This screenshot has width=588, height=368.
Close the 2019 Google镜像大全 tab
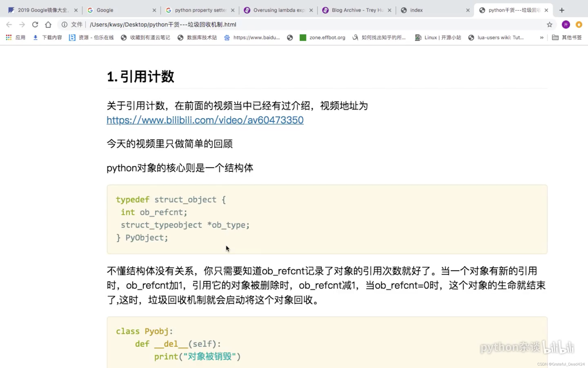pos(76,10)
